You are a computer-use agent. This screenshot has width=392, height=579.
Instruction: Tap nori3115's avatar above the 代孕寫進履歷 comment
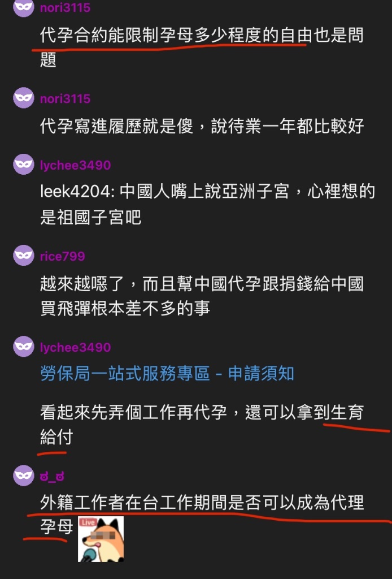[24, 98]
